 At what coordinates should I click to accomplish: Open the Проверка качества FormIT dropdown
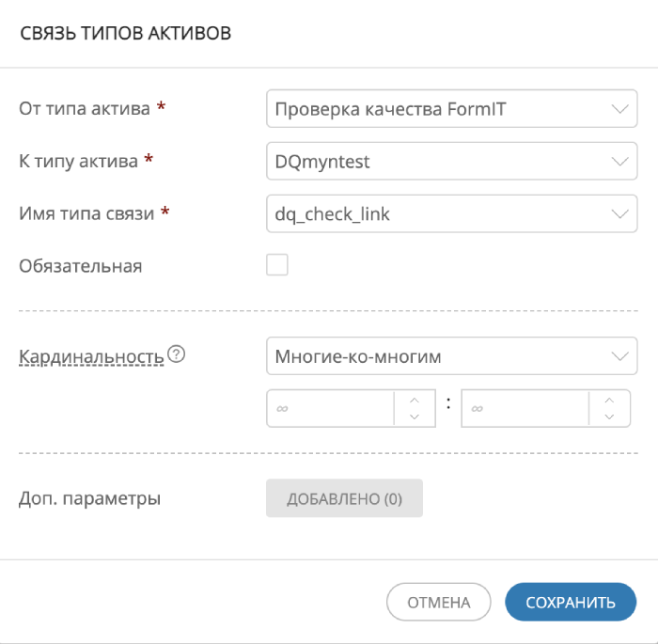coord(432,109)
